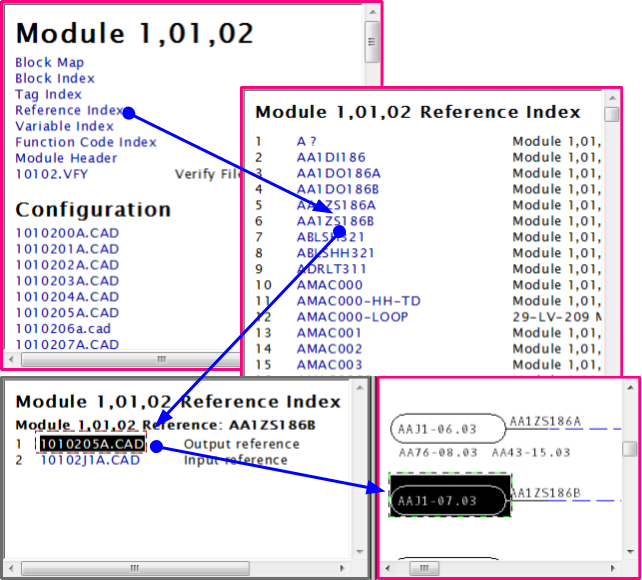Image resolution: width=642 pixels, height=580 pixels.
Task: Select the highlighted AAJ1-07.03 block in the diagram
Action: 448,499
